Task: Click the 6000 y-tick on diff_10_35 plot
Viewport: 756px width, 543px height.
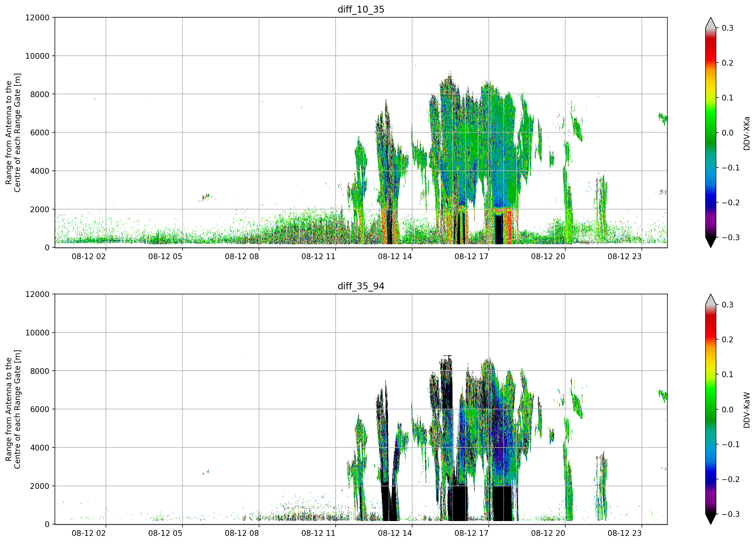Action: click(x=40, y=133)
